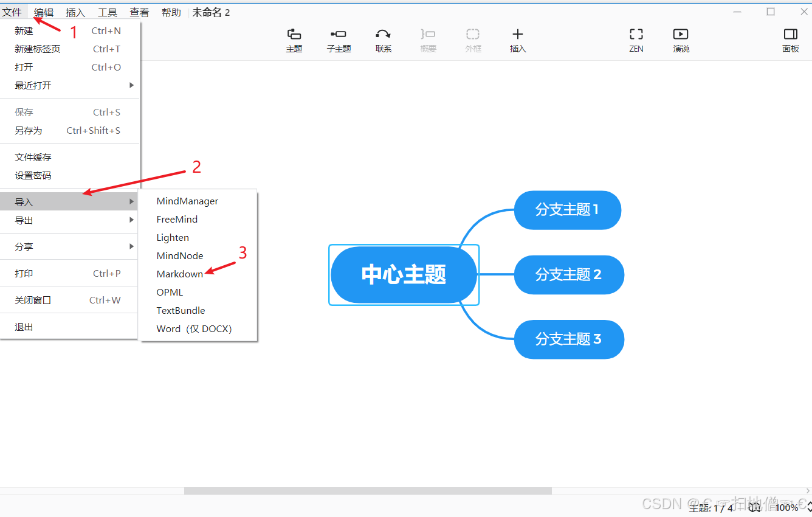The height and width of the screenshot is (517, 812).
Task: Switch to the 未命名 2 tab
Action: (211, 12)
